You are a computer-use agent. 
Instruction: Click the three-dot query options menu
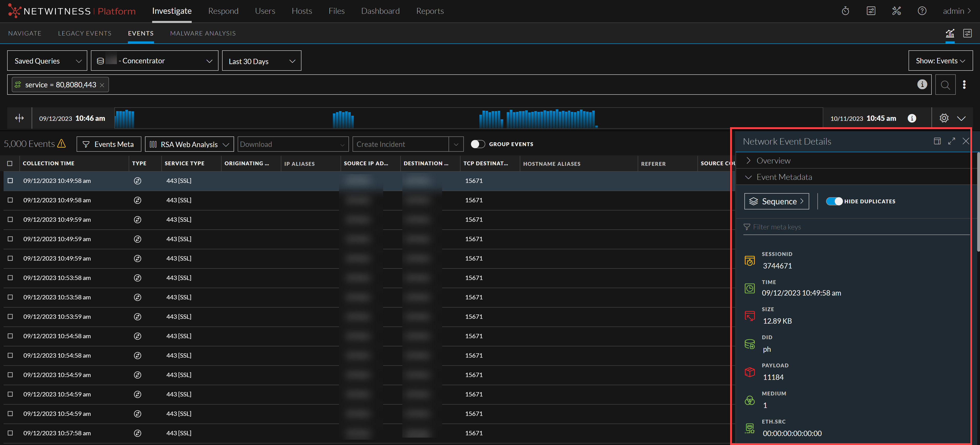click(x=964, y=85)
